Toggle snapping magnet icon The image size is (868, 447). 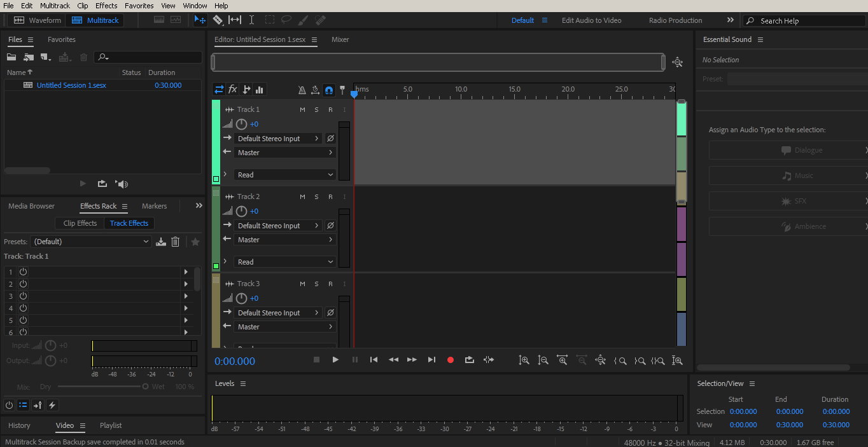[x=329, y=90]
